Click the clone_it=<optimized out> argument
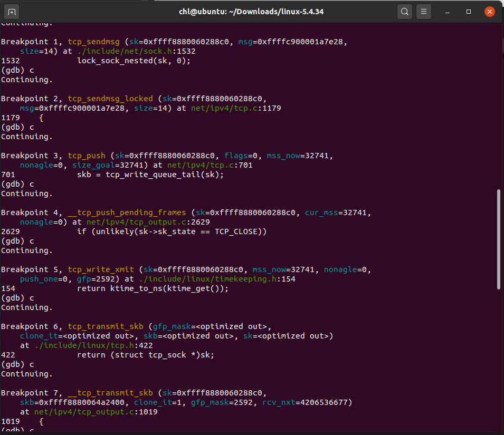The width and height of the screenshot is (504, 435). click(x=77, y=336)
